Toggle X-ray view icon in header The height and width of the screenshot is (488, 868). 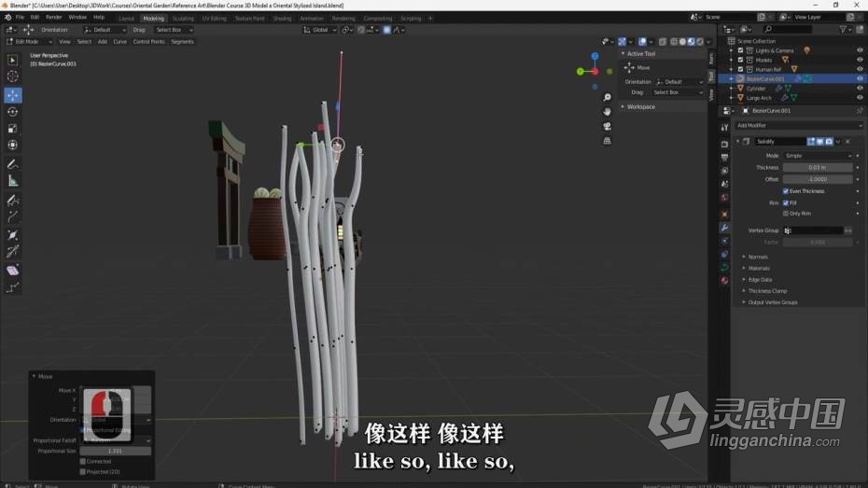(x=663, y=41)
